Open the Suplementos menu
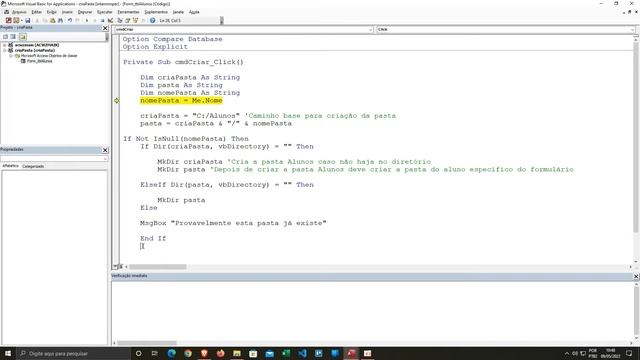640x360 pixels. (x=156, y=12)
